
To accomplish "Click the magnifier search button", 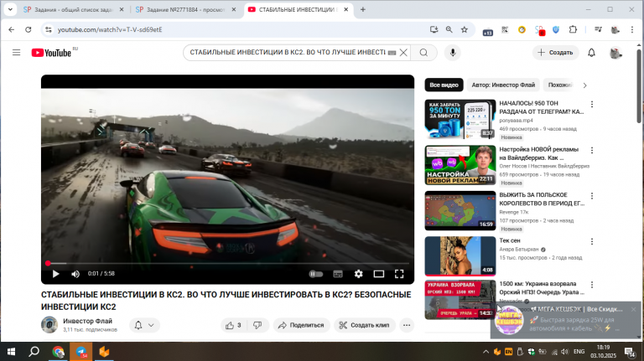I will pyautogui.click(x=423, y=53).
